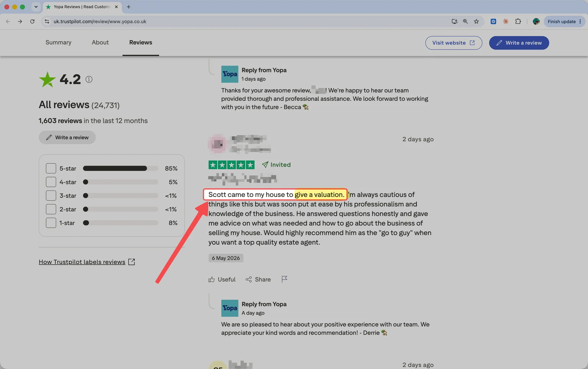
Task: Click "1 days ago" under Yopa reply
Action: click(x=254, y=79)
